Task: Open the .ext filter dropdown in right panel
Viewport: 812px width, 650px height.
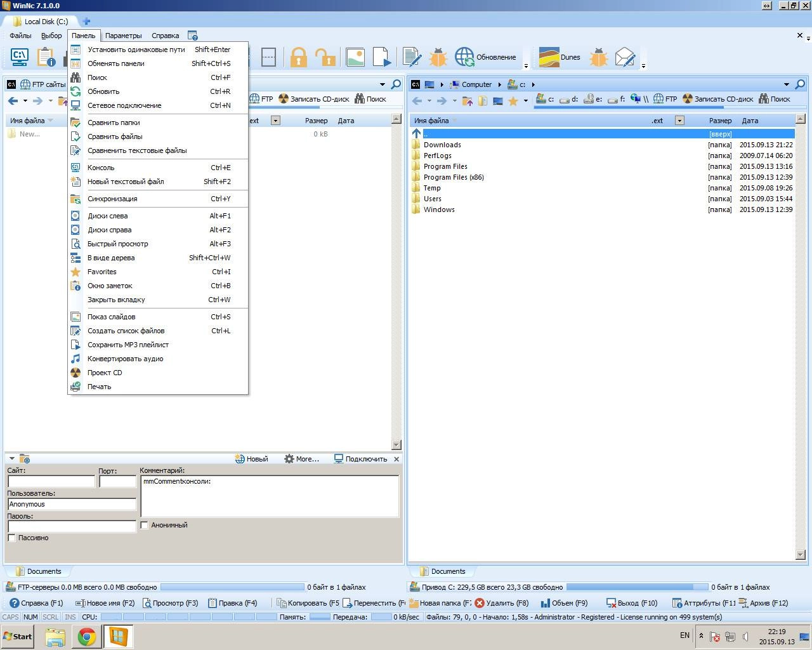Action: pyautogui.click(x=679, y=121)
